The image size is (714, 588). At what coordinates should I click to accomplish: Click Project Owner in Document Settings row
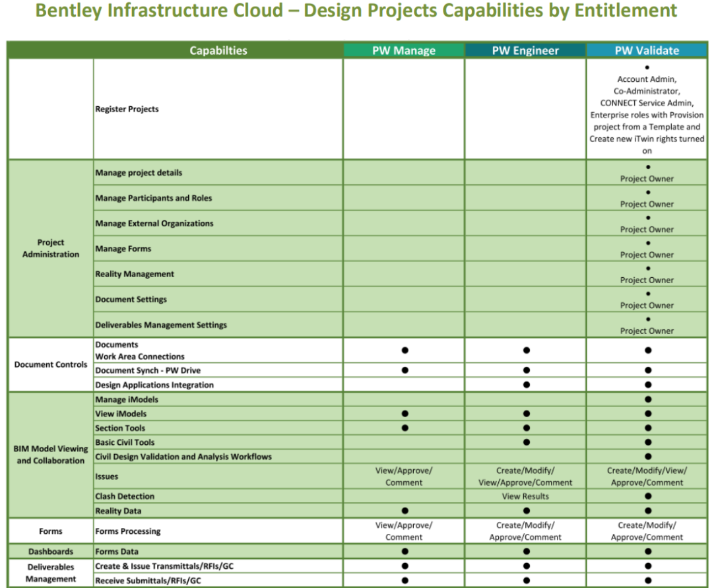647,306
